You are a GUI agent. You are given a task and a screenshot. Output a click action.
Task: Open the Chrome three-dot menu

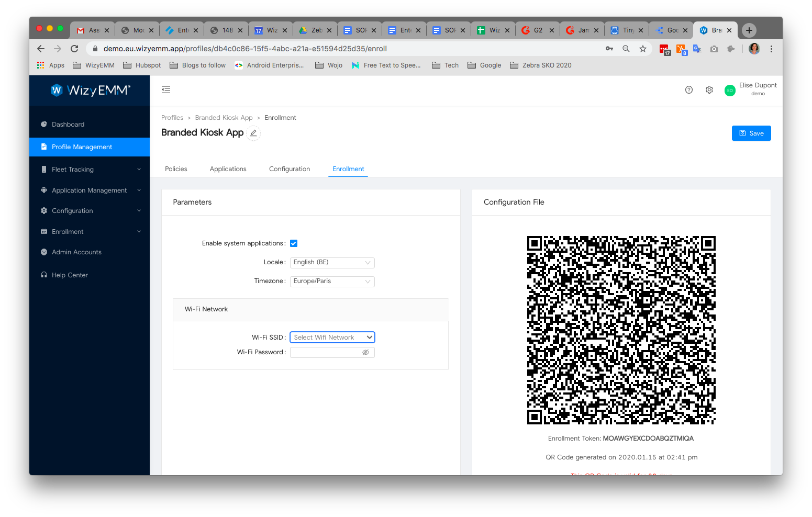pos(771,49)
